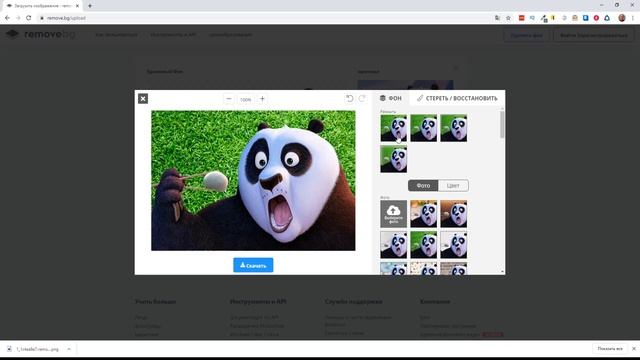Click Показать все in downloads bar
The height and width of the screenshot is (360, 640).
coord(610,349)
